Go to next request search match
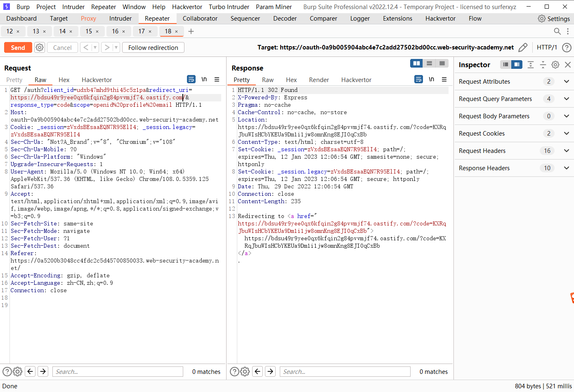The width and height of the screenshot is (574, 392). point(43,371)
